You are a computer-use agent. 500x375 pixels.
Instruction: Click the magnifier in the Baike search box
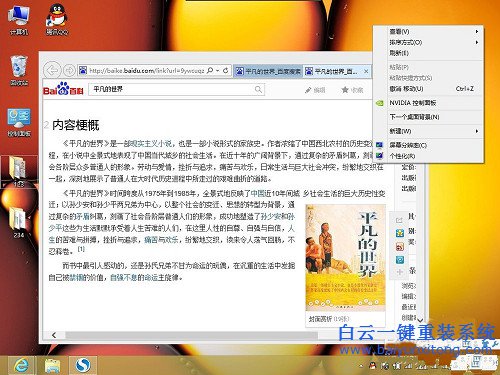pyautogui.click(x=258, y=89)
